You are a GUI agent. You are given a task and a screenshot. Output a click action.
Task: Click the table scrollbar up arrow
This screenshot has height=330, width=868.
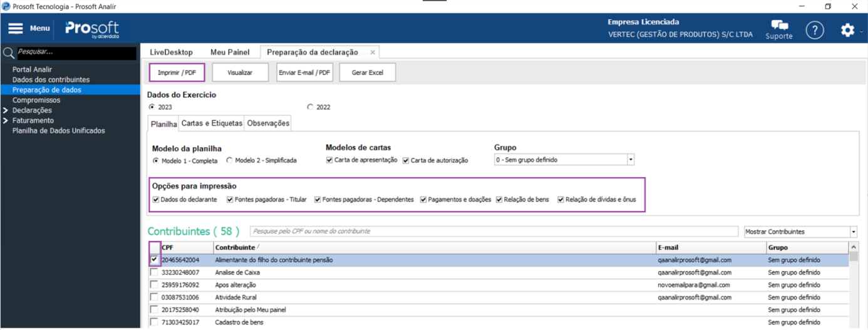click(854, 247)
